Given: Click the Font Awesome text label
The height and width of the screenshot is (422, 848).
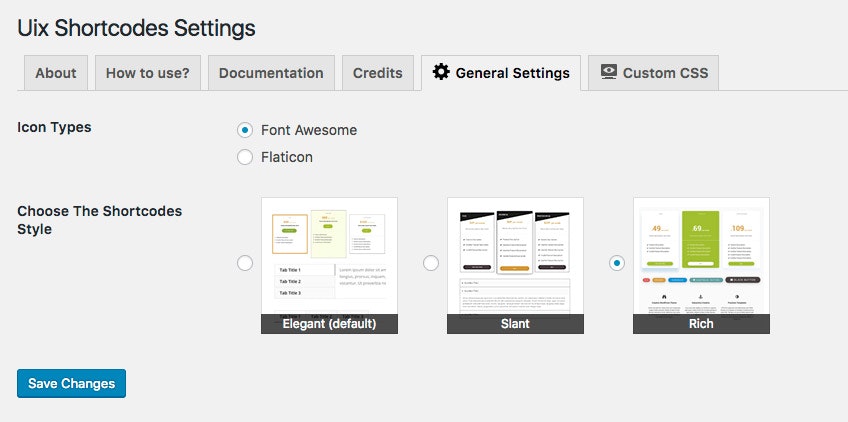Looking at the screenshot, I should click(309, 130).
